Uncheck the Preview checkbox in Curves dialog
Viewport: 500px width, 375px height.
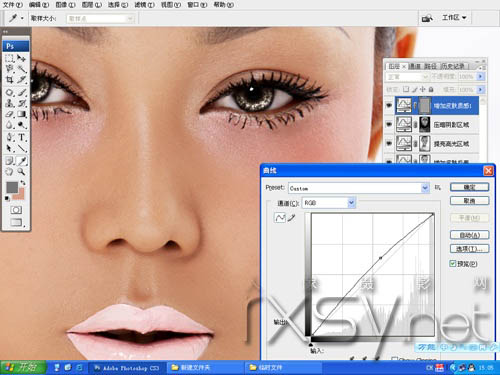452,264
